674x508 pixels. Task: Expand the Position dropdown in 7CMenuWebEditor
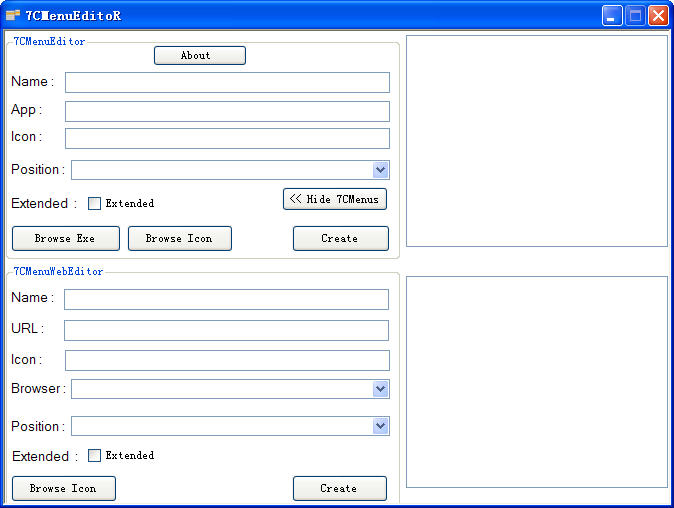[x=380, y=426]
